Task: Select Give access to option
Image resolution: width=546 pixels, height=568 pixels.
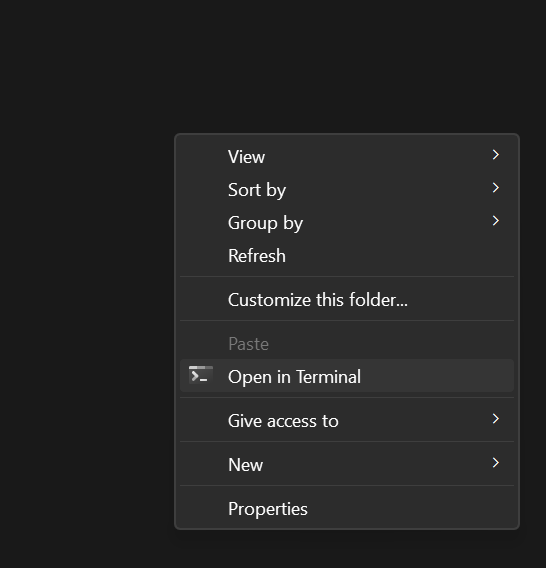Action: (x=347, y=420)
